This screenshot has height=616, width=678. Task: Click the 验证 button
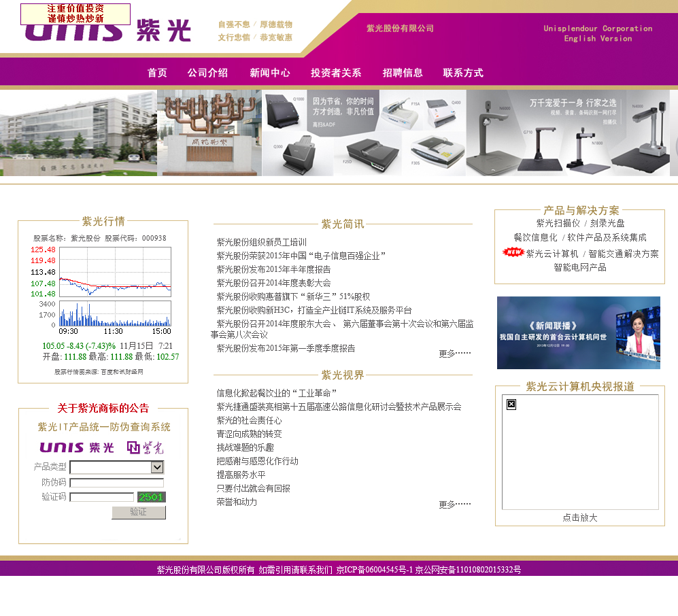[139, 512]
